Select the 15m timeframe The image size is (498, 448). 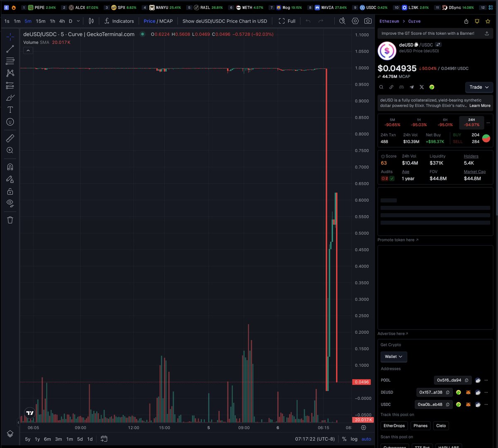tap(41, 21)
